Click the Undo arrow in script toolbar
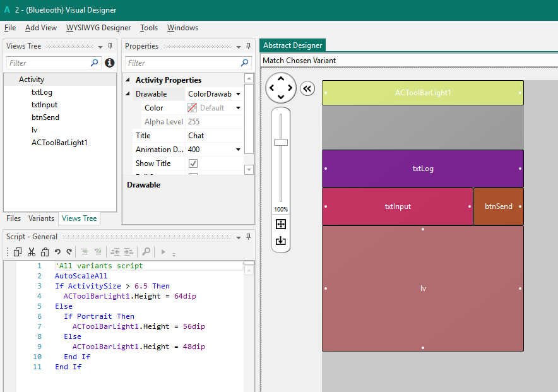 point(57,252)
